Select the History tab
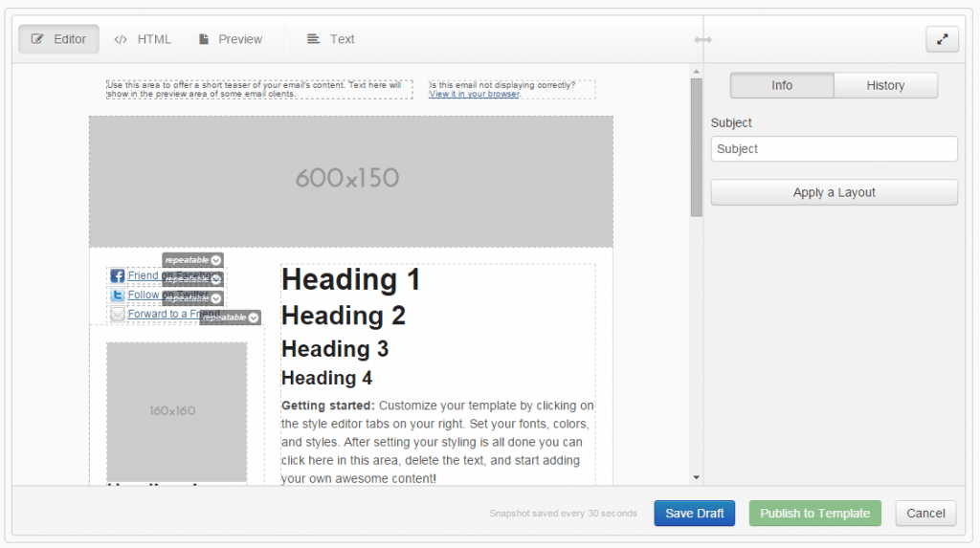The image size is (980, 548). tap(885, 85)
